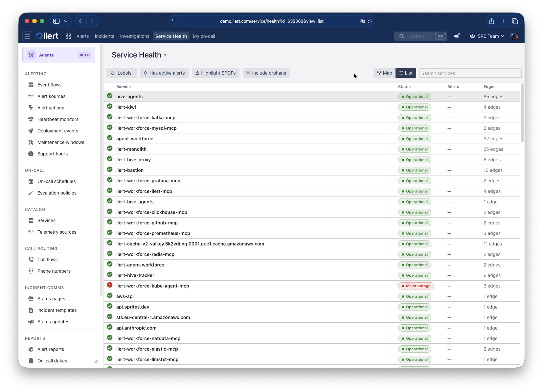Screen dimensions: 543x392
Task: Open the Agents BETA sidebar item
Action: pos(59,55)
